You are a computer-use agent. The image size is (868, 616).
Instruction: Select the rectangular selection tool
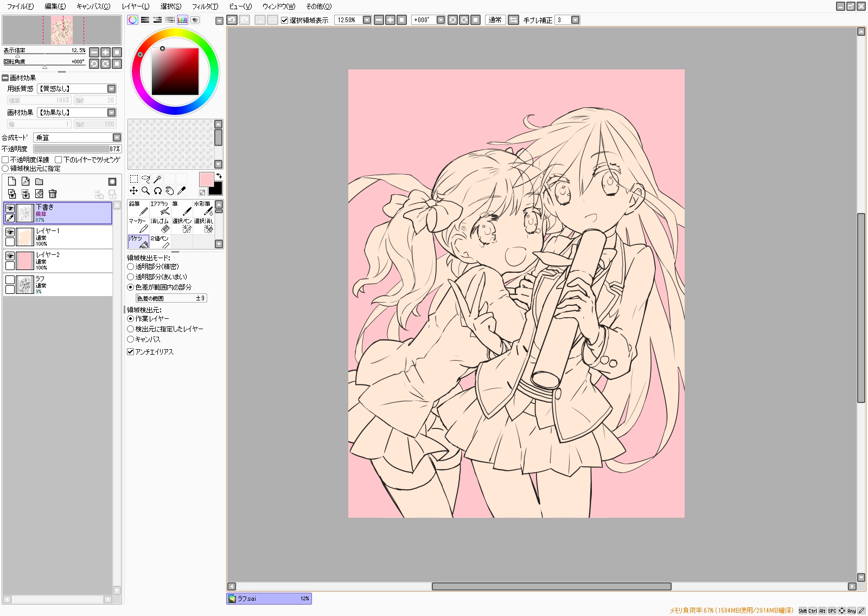(133, 178)
